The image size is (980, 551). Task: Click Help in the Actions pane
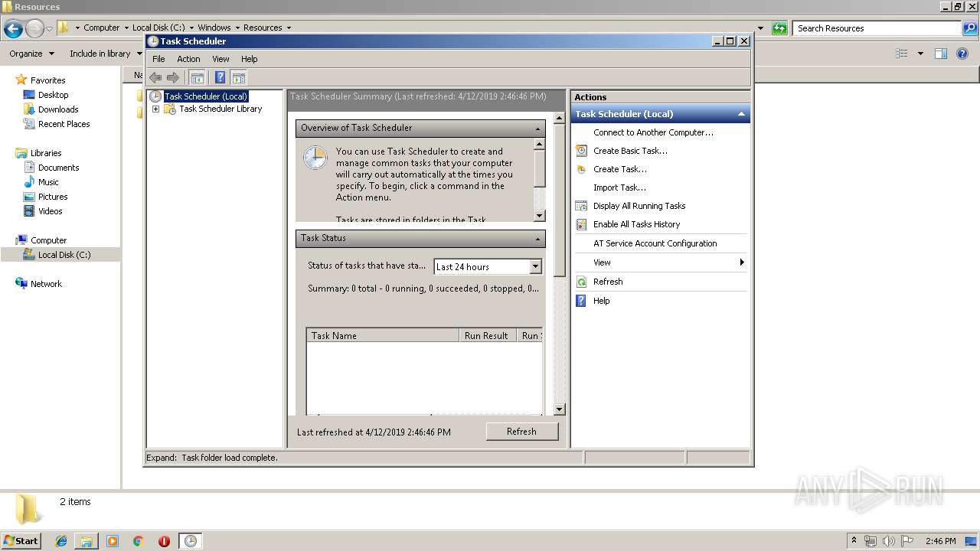coord(602,301)
